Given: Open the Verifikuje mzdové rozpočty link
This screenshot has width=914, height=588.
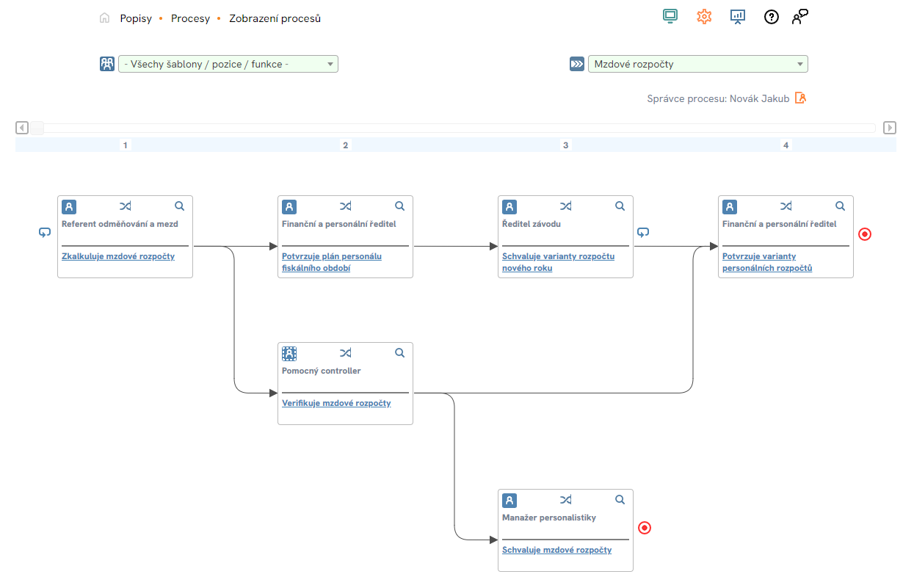Looking at the screenshot, I should tap(336, 403).
